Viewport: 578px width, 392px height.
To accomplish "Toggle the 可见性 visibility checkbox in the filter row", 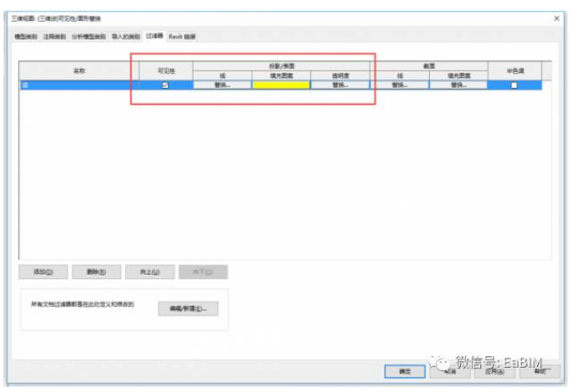I will pyautogui.click(x=165, y=85).
